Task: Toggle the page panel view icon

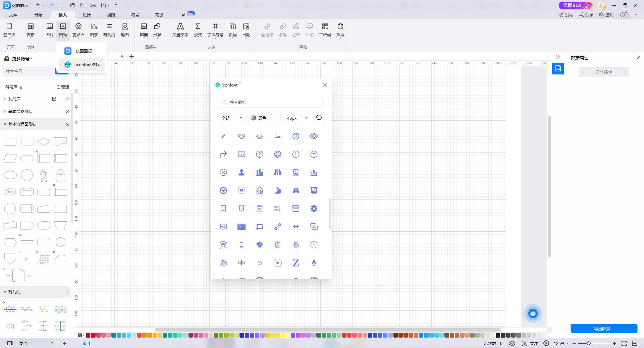Action: [9, 343]
